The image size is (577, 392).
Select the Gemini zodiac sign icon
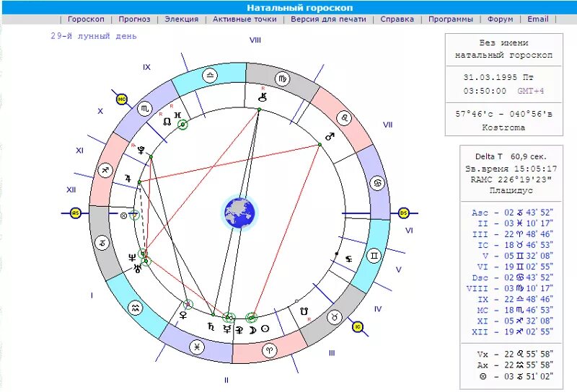(374, 255)
